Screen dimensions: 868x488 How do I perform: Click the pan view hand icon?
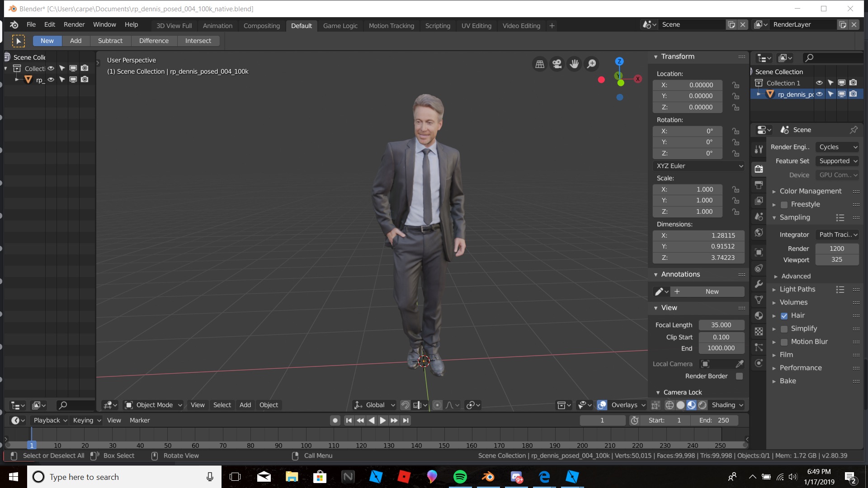point(574,64)
